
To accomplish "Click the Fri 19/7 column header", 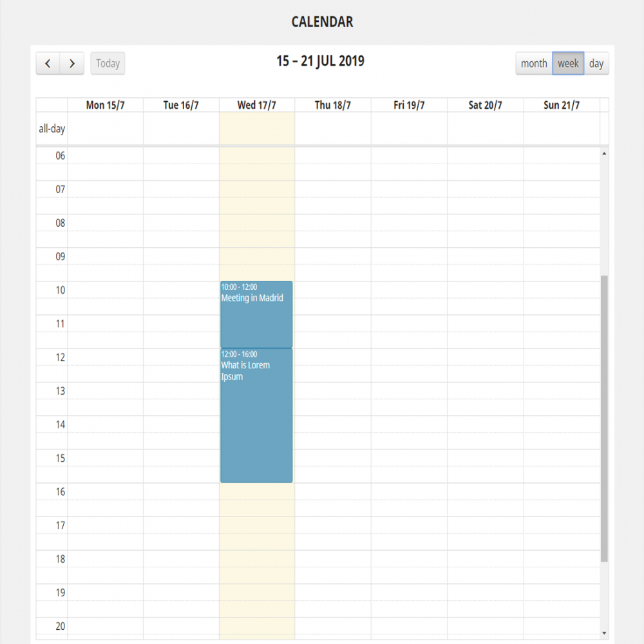I will 409,106.
